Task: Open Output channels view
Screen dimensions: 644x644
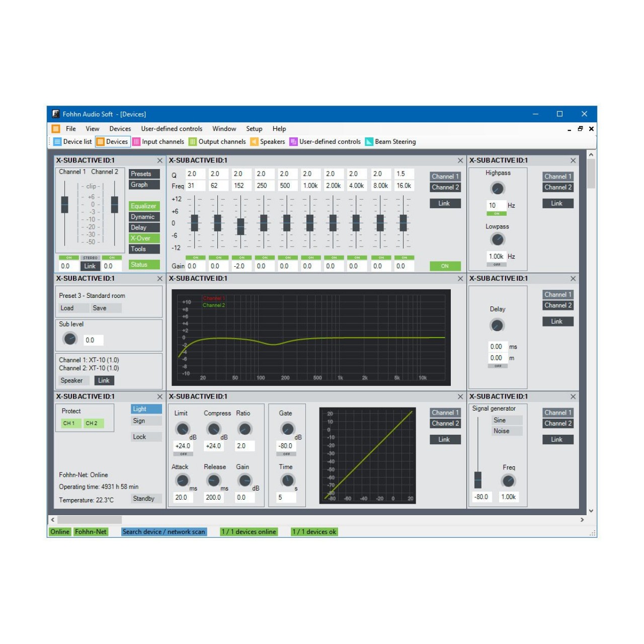Action: click(217, 142)
